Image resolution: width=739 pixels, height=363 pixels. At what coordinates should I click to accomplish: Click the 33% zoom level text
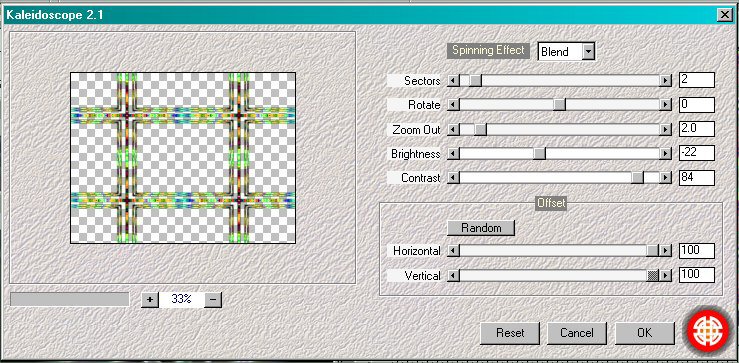[181, 299]
